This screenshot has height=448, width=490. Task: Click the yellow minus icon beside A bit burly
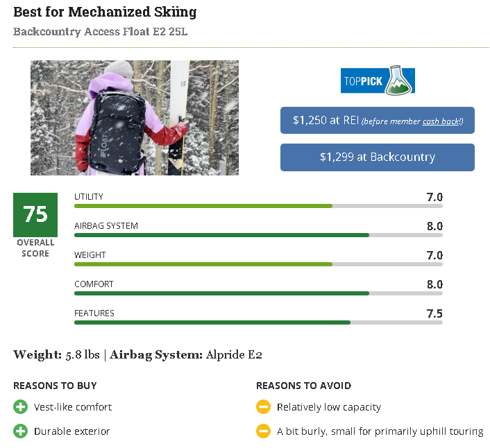tap(263, 431)
